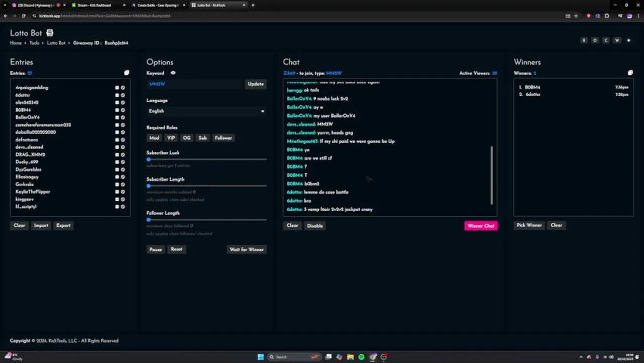Open the Language dropdown

(x=207, y=111)
